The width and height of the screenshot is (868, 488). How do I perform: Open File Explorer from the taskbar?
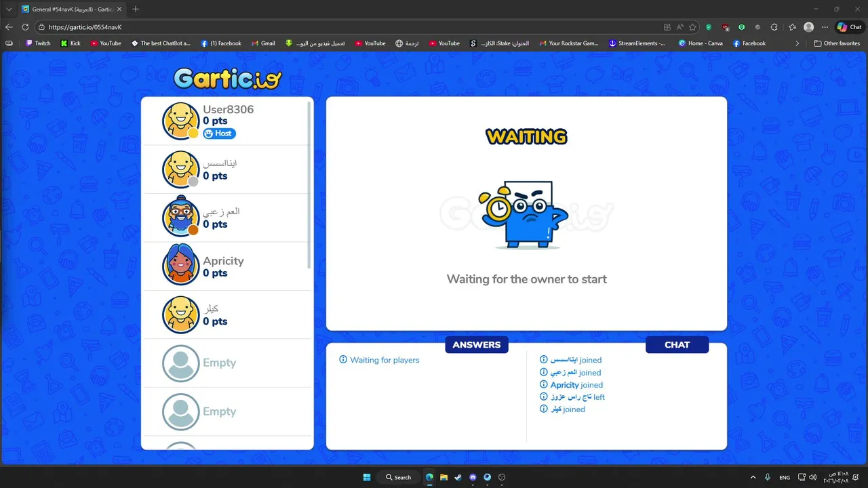(443, 477)
